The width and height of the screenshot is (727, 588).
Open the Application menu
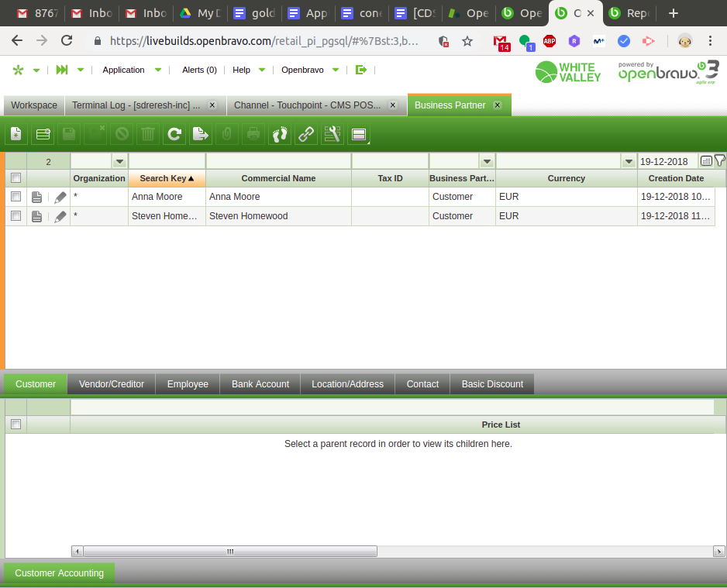pos(124,70)
